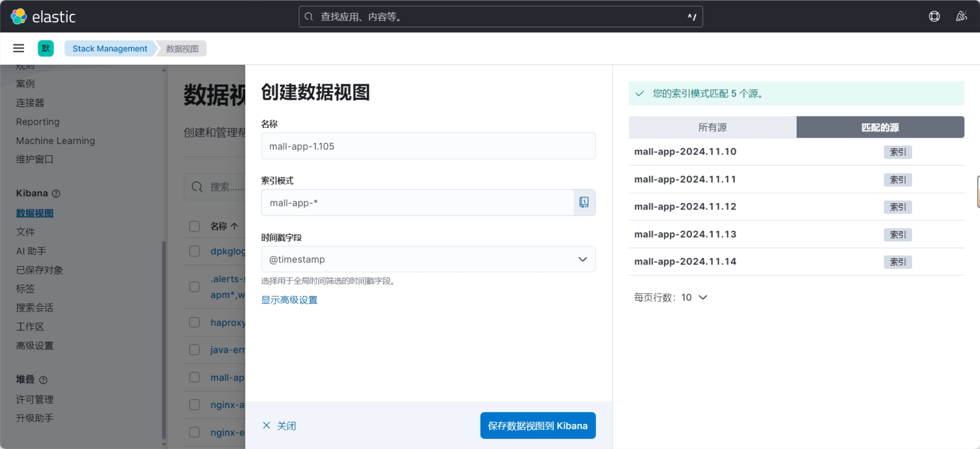980x449 pixels.
Task: Click the 显示高级设置 link
Action: point(290,300)
